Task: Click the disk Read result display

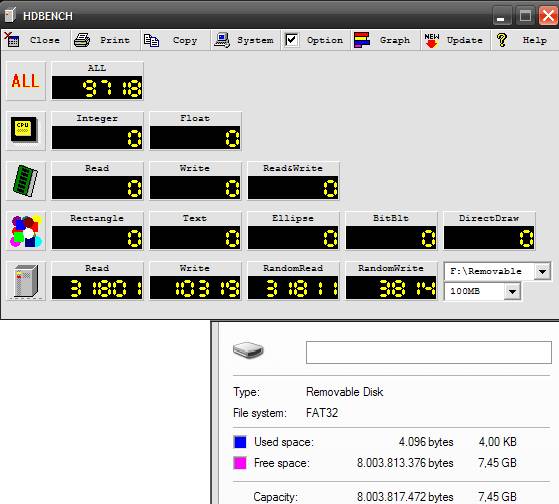Action: [97, 288]
